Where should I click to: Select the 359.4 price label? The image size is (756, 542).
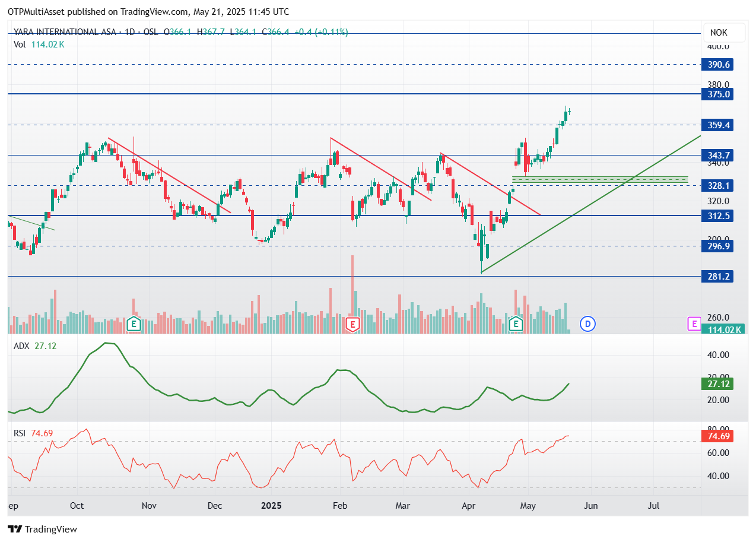coord(717,125)
